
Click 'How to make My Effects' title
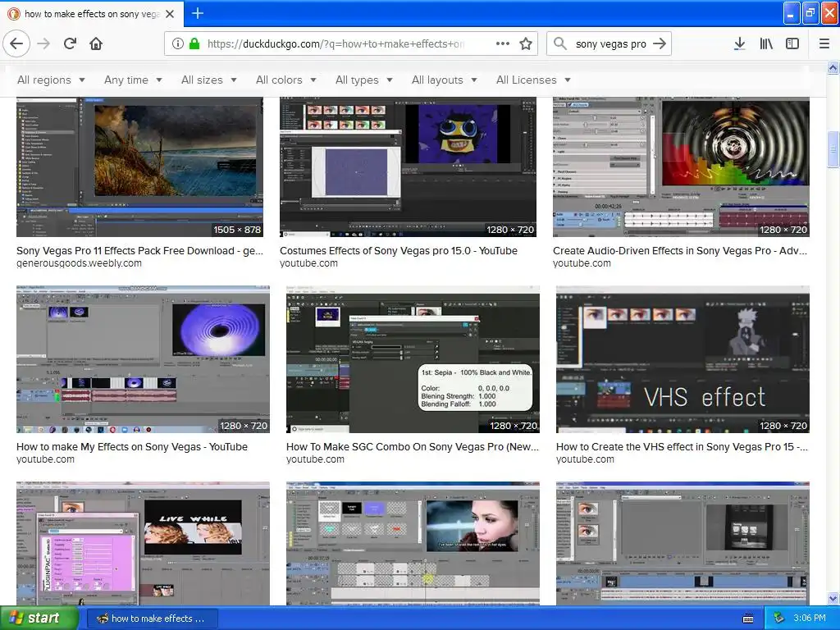click(132, 447)
